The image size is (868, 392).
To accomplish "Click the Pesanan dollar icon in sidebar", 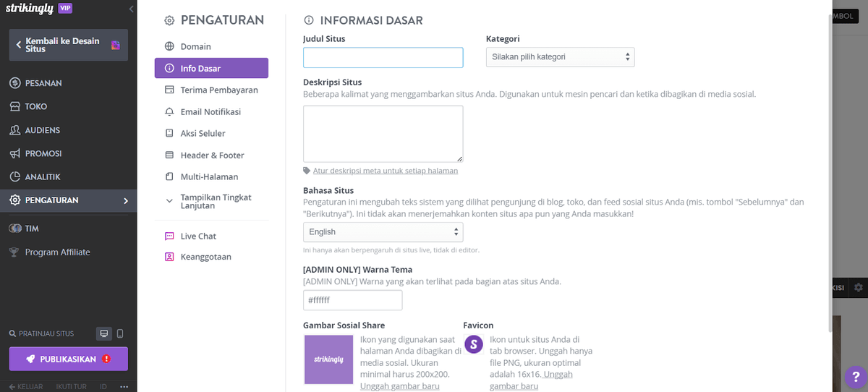I will tap(14, 83).
